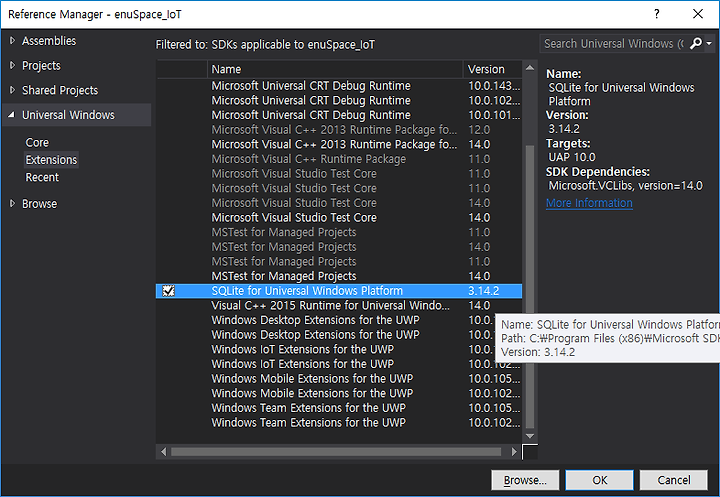Image resolution: width=720 pixels, height=497 pixels.
Task: Select the Shared Projects category
Action: [60, 90]
